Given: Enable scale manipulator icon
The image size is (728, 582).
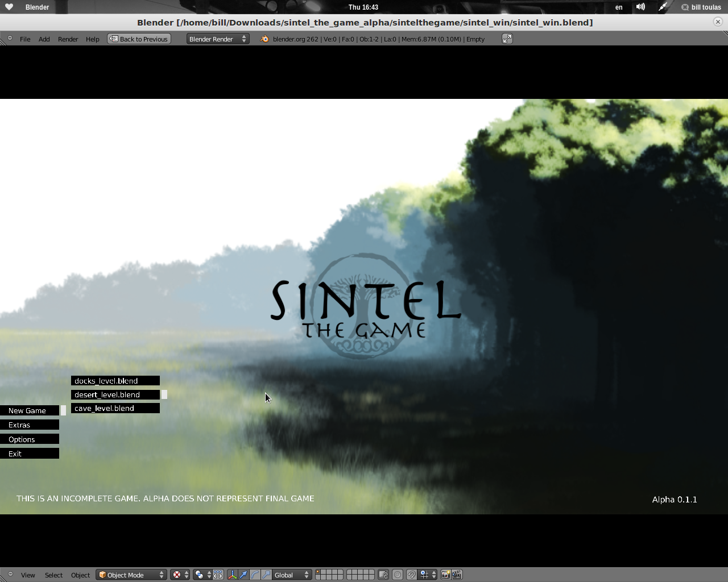Looking at the screenshot, I should pos(266,575).
